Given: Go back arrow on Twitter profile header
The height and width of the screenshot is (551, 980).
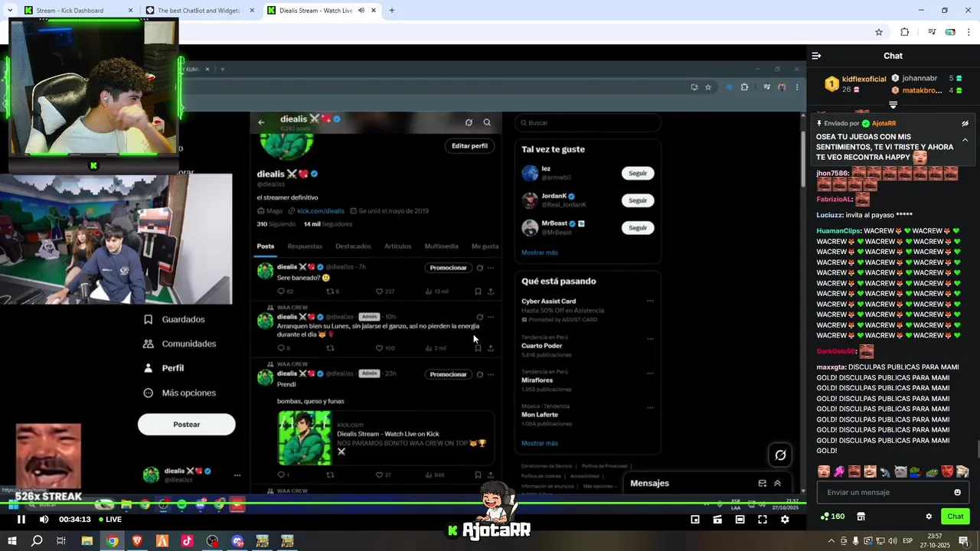Looking at the screenshot, I should click(261, 122).
